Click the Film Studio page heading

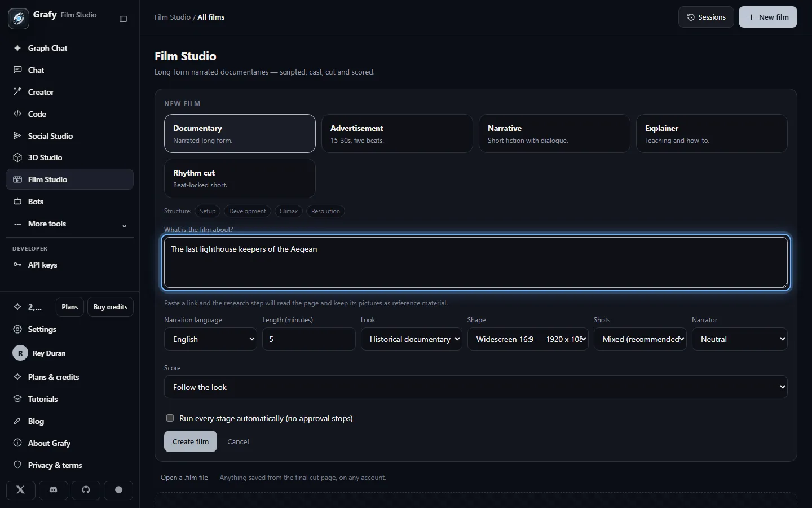[186, 56]
